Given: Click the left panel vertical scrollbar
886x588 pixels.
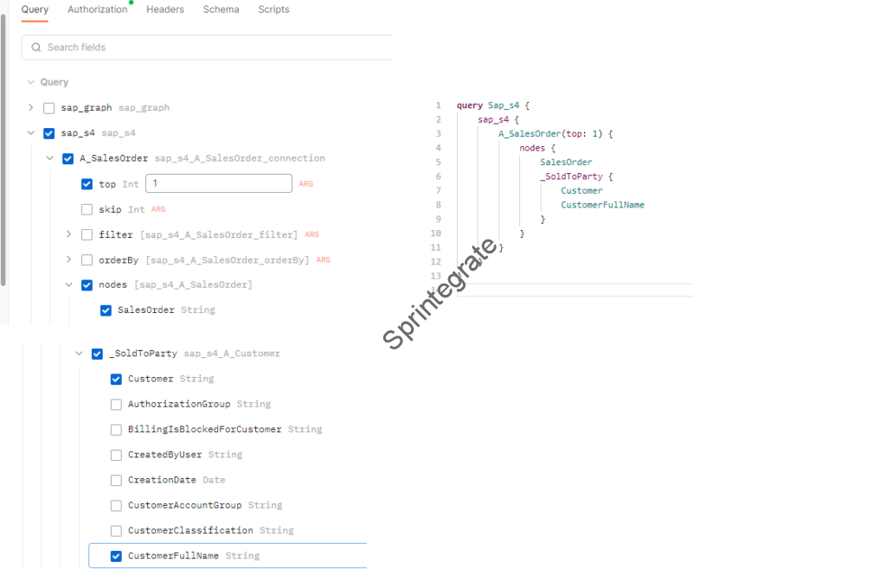Looking at the screenshot, I should coord(3,147).
